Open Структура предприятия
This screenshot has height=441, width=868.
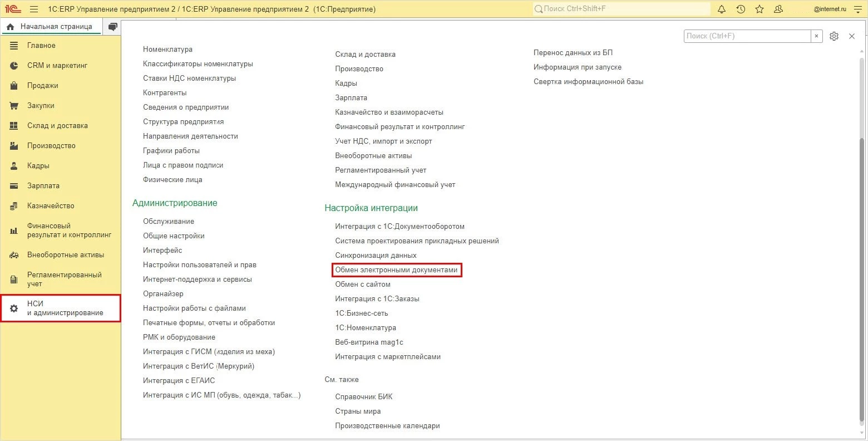click(x=184, y=122)
